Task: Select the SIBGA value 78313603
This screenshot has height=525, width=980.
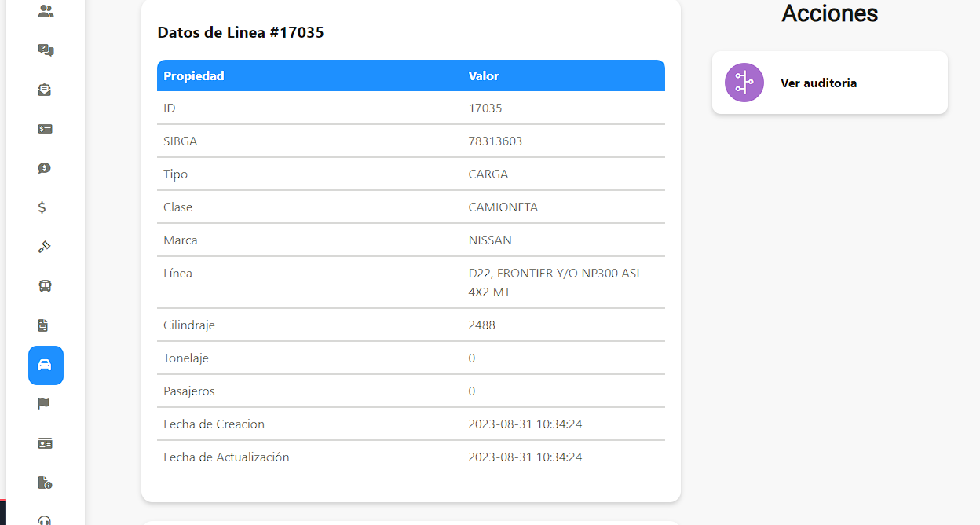Action: 495,141
